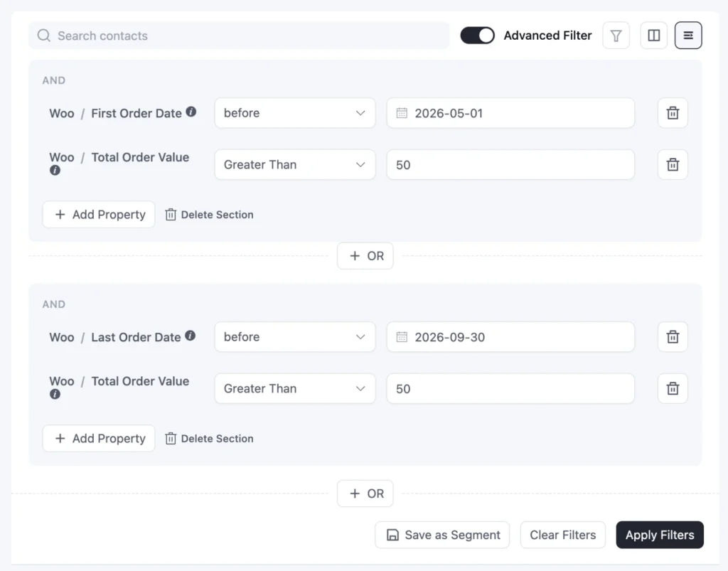
Task: Click the bottom OR button
Action: 365,493
